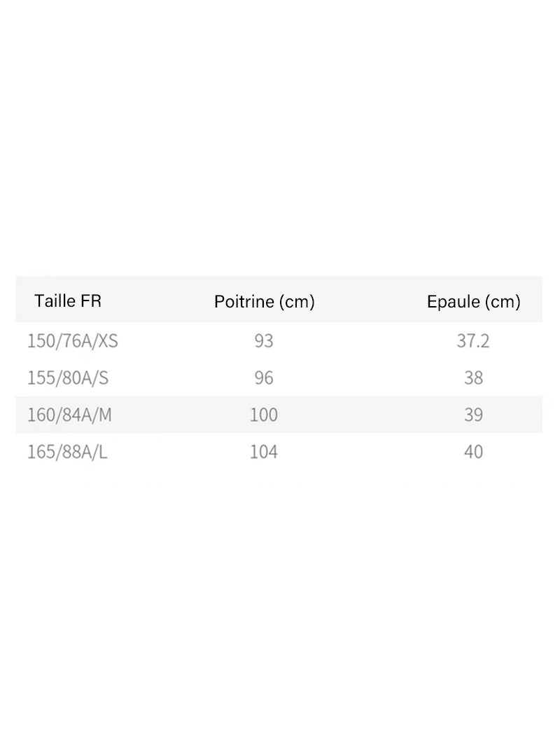The width and height of the screenshot is (560, 746).
Task: Click the (cm) unit beside Poitrine
Action: (x=296, y=302)
